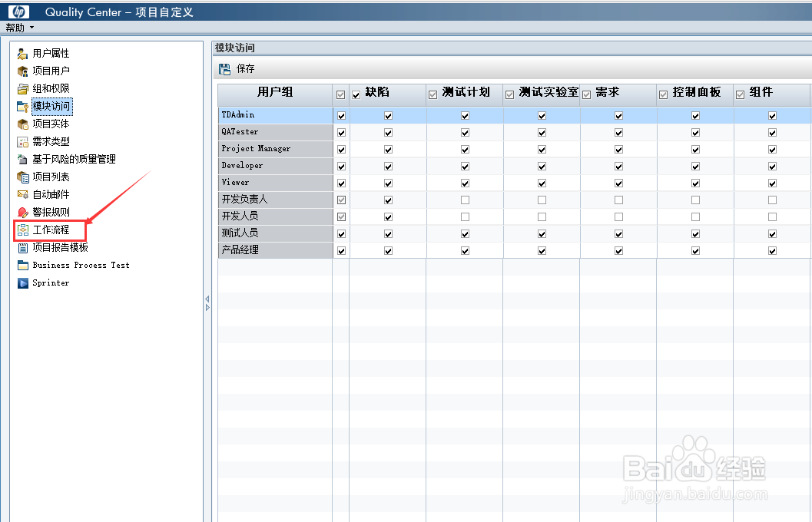
Task: Click the 保存 button label
Action: point(246,69)
